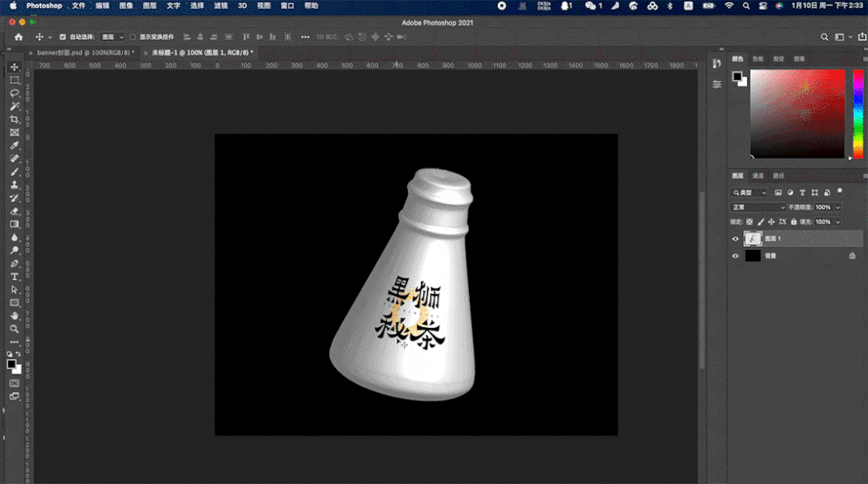Select the Rectangular Marquee tool
Viewport: 868px width, 484px height.
14,80
